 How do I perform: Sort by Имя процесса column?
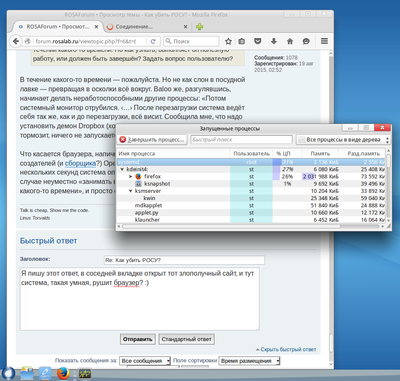pyautogui.click(x=173, y=154)
